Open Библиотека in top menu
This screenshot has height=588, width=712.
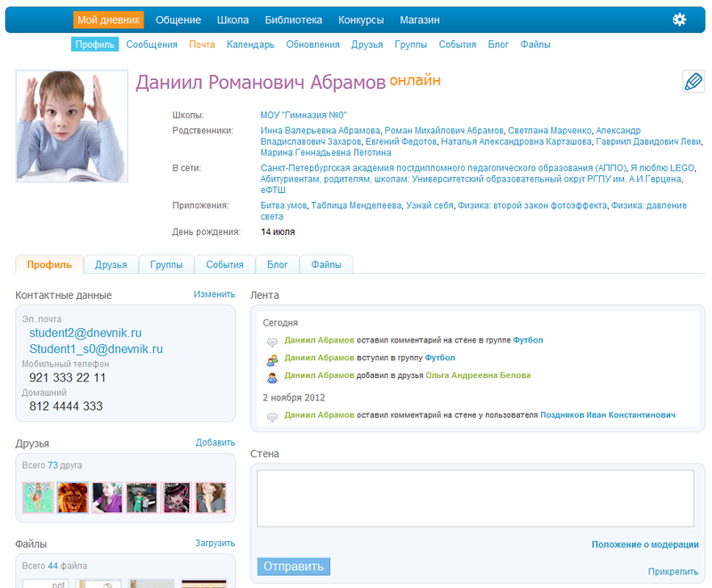point(294,20)
